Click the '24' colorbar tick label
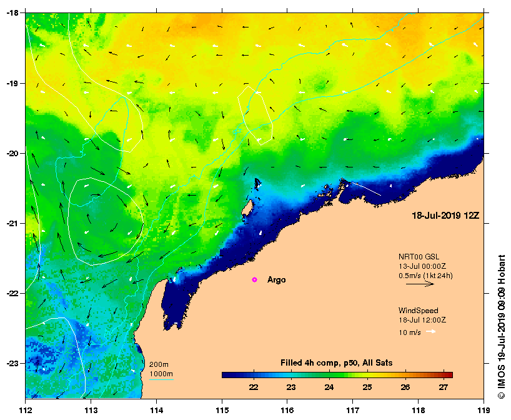Image resolution: width=511 pixels, height=420 pixels. pyautogui.click(x=329, y=387)
